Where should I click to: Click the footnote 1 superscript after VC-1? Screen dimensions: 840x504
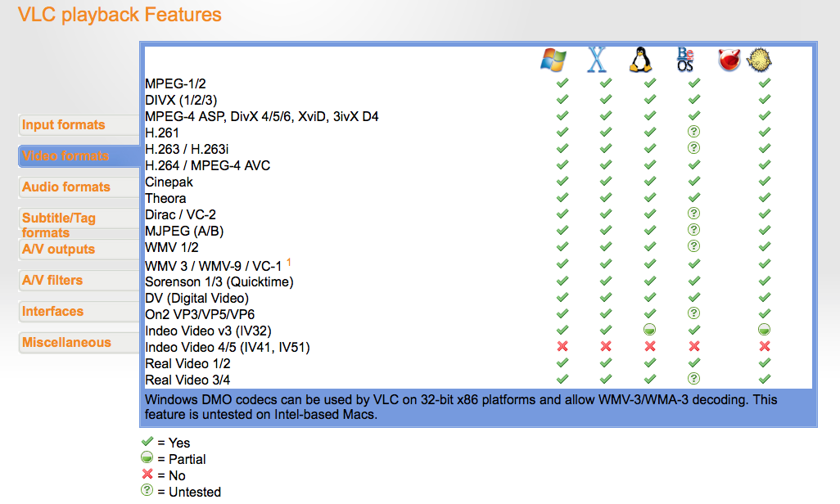tap(289, 262)
